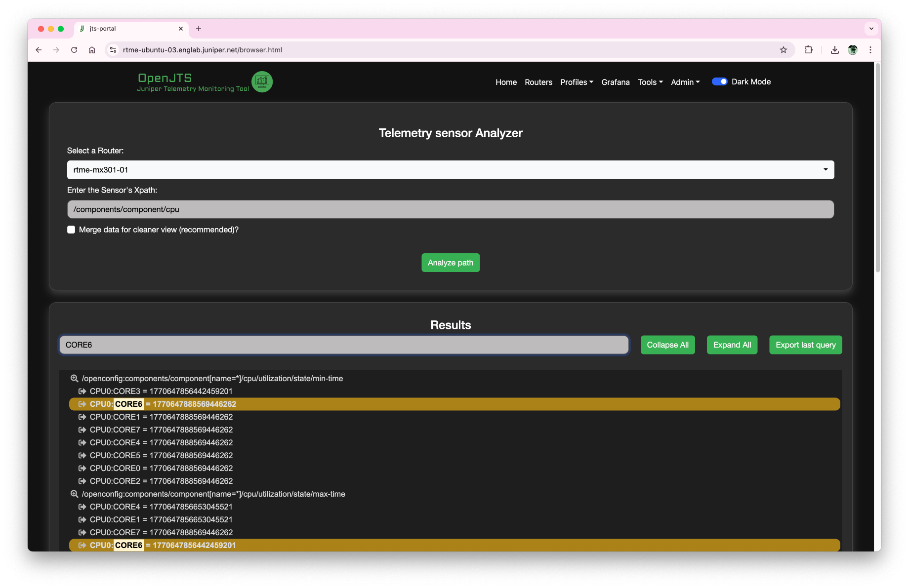Open the browser extensions icon
Viewport: 909px width, 588px height.
(809, 50)
